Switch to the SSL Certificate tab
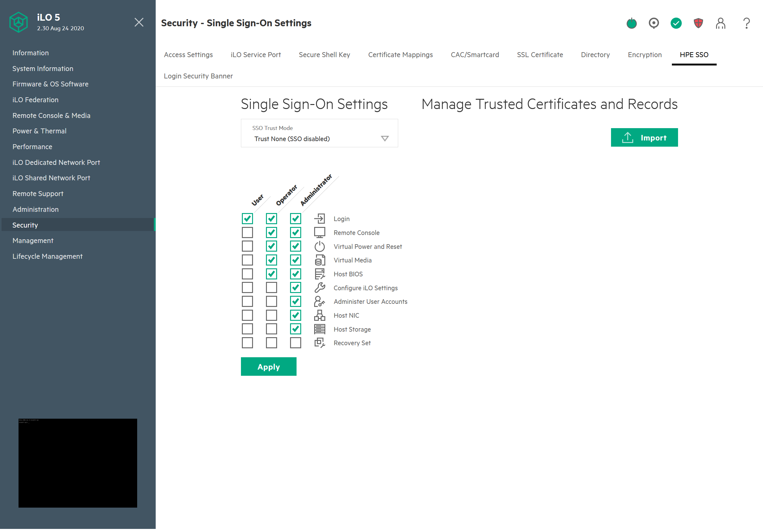Screen dimensions: 763x532 540,55
